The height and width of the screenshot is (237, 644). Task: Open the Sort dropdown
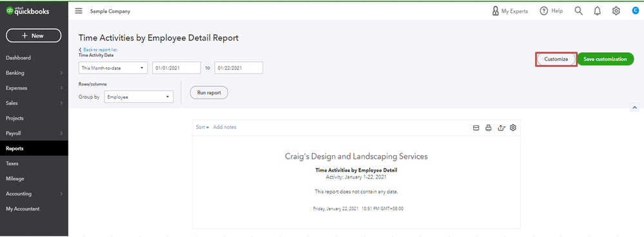pos(202,127)
